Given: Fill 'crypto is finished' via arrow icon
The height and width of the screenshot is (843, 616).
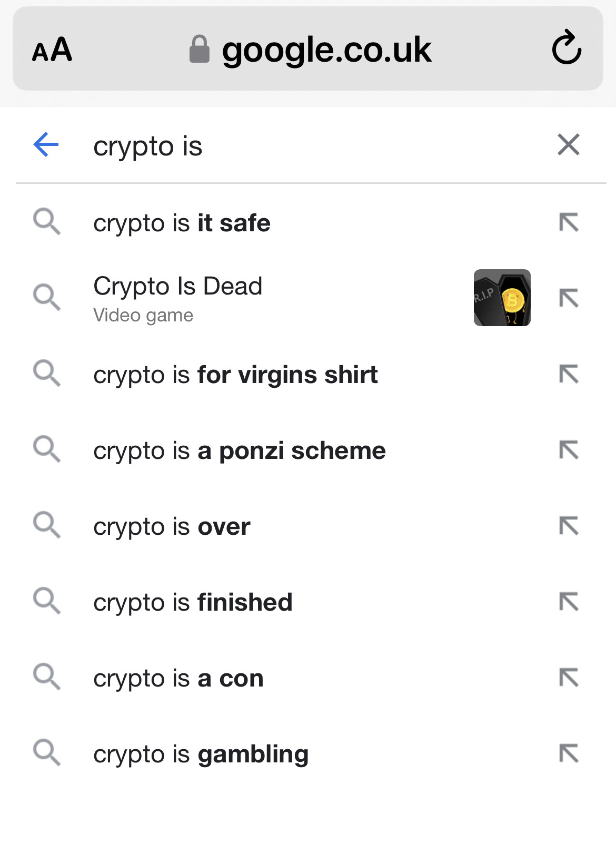Looking at the screenshot, I should 569,602.
